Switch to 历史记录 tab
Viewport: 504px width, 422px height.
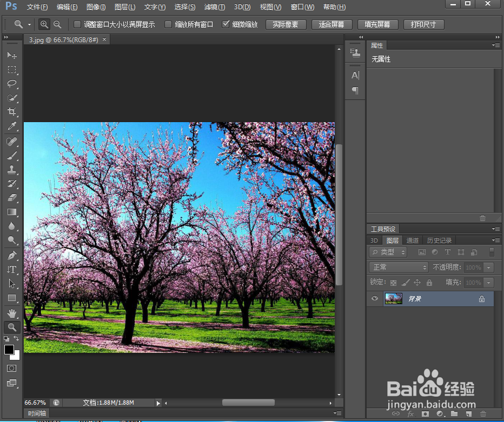[x=439, y=240]
